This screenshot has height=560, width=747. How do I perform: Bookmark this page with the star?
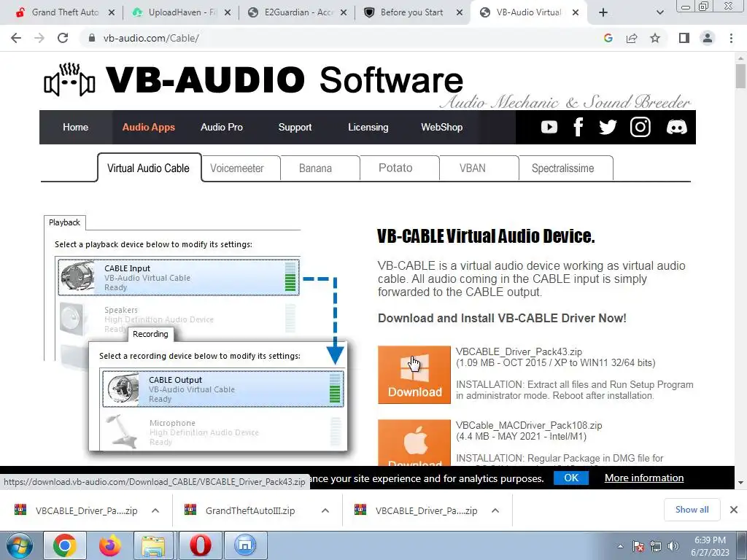(x=655, y=38)
